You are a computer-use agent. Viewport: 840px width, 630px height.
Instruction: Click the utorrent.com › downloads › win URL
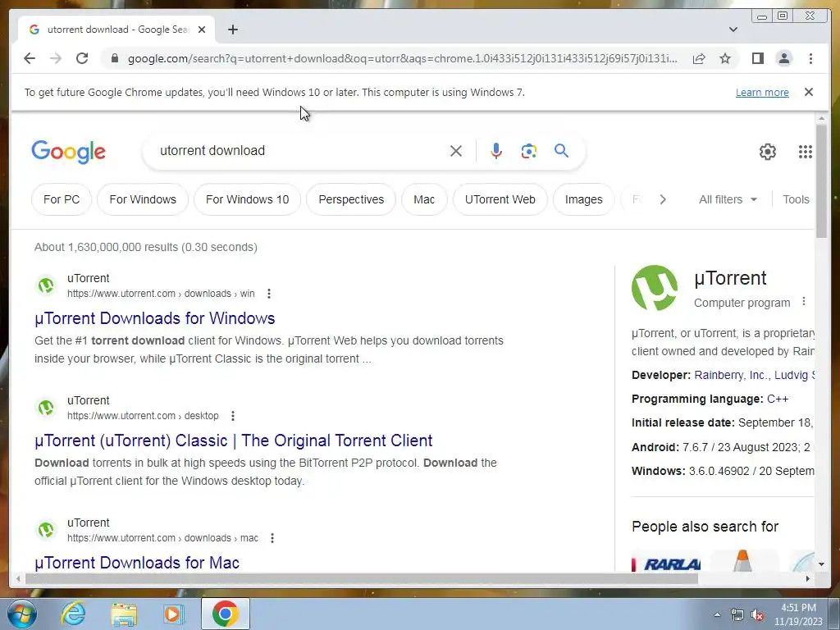pyautogui.click(x=161, y=294)
